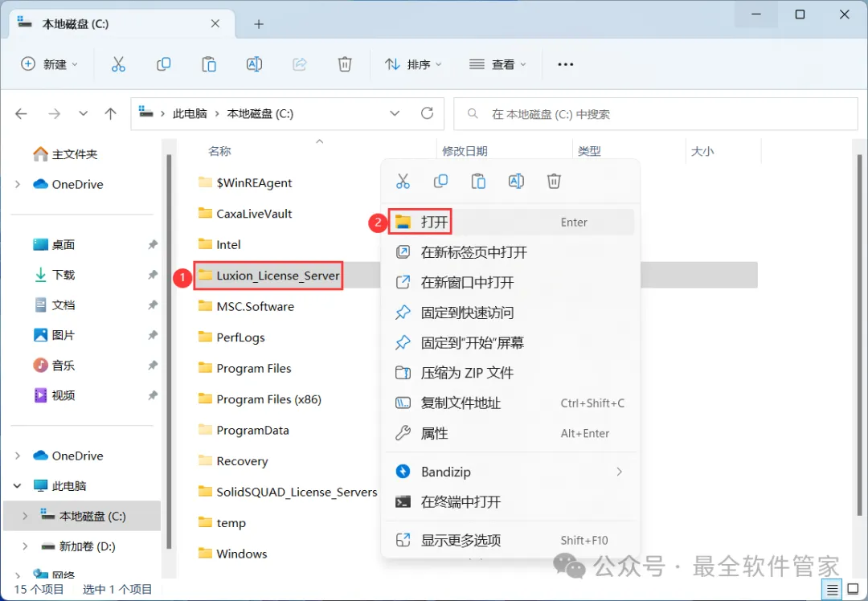This screenshot has width=868, height=601.
Task: Choose 显示更多选项
Action: (510, 540)
